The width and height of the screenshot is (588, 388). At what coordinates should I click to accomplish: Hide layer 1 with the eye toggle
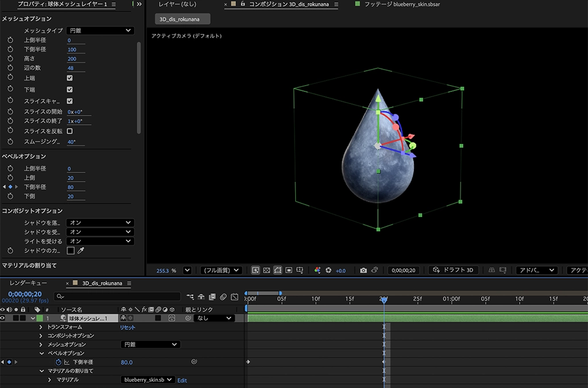(3, 318)
